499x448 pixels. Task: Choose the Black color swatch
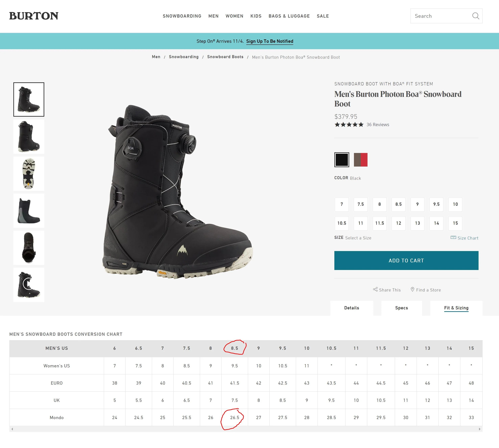click(342, 160)
